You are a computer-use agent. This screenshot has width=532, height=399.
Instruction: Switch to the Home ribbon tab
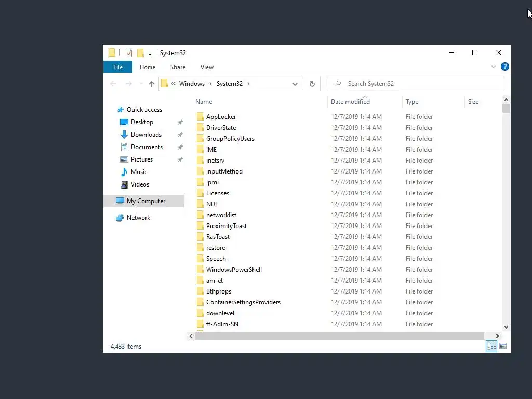pyautogui.click(x=147, y=67)
